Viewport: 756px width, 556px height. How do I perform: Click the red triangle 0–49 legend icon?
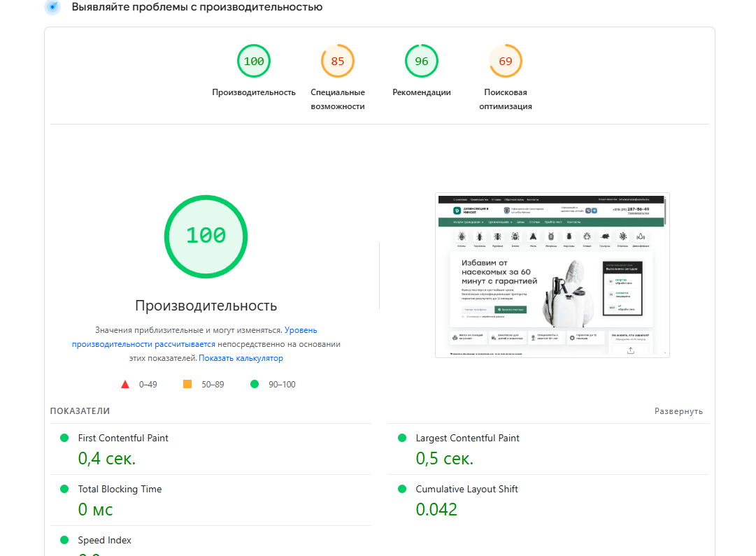(x=125, y=385)
